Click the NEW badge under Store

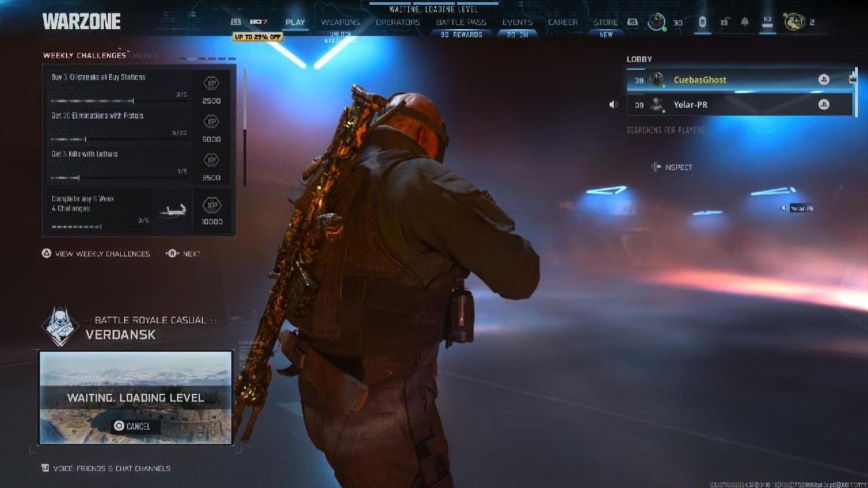click(x=606, y=35)
